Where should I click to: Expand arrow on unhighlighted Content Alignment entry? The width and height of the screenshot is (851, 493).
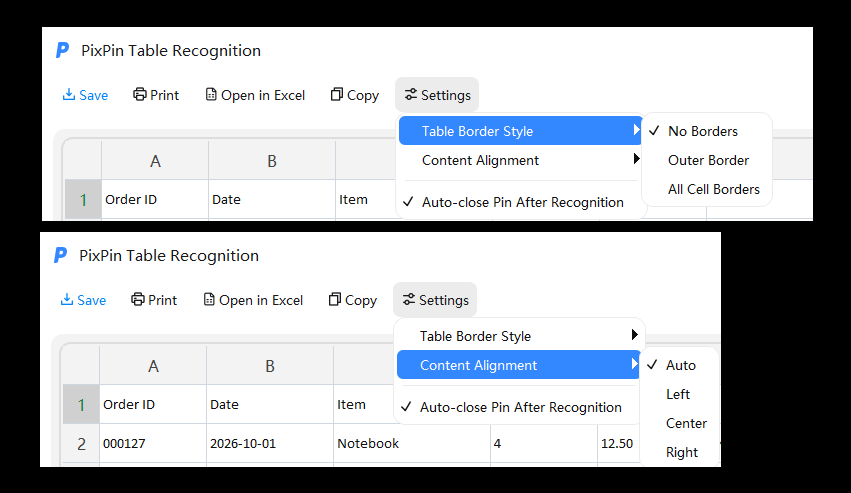(x=636, y=159)
